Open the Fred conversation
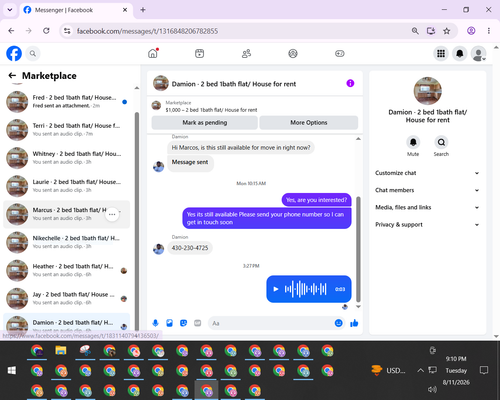This screenshot has width=500, height=400. tap(67, 102)
